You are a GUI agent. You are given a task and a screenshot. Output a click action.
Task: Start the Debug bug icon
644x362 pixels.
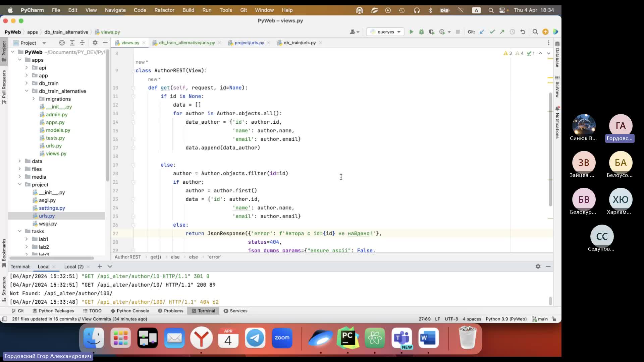click(x=421, y=32)
